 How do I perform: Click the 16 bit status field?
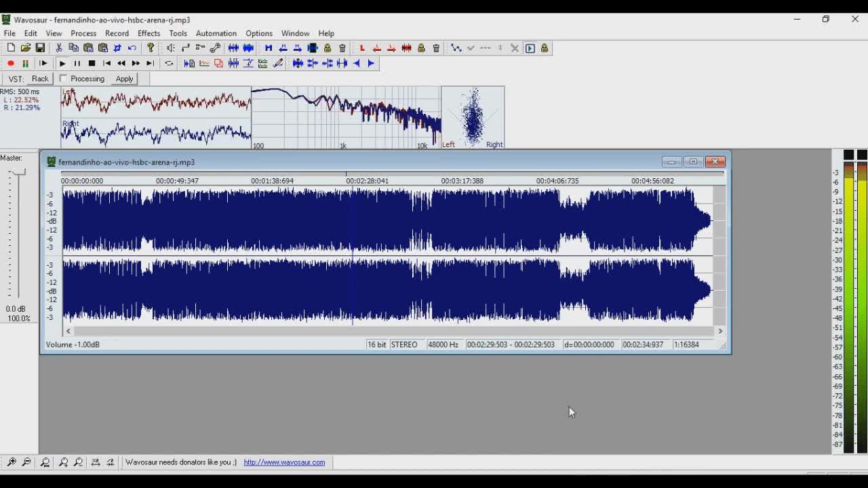[x=376, y=344]
